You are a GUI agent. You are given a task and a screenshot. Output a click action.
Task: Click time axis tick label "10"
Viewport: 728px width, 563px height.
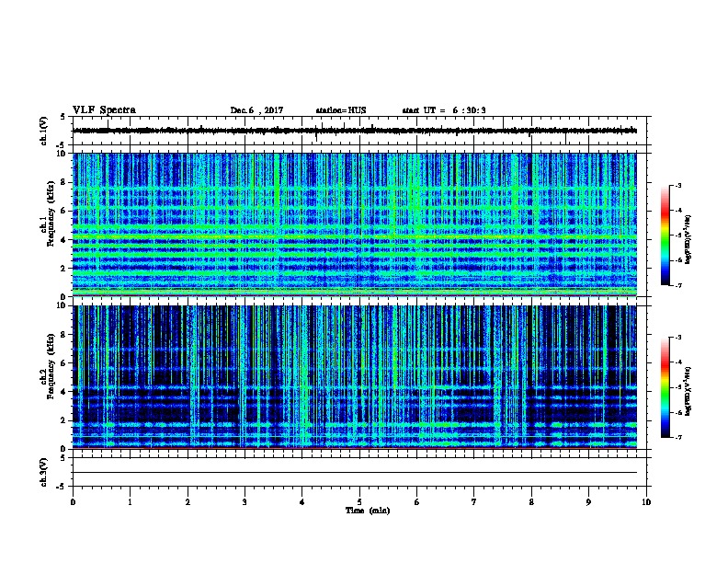point(646,502)
